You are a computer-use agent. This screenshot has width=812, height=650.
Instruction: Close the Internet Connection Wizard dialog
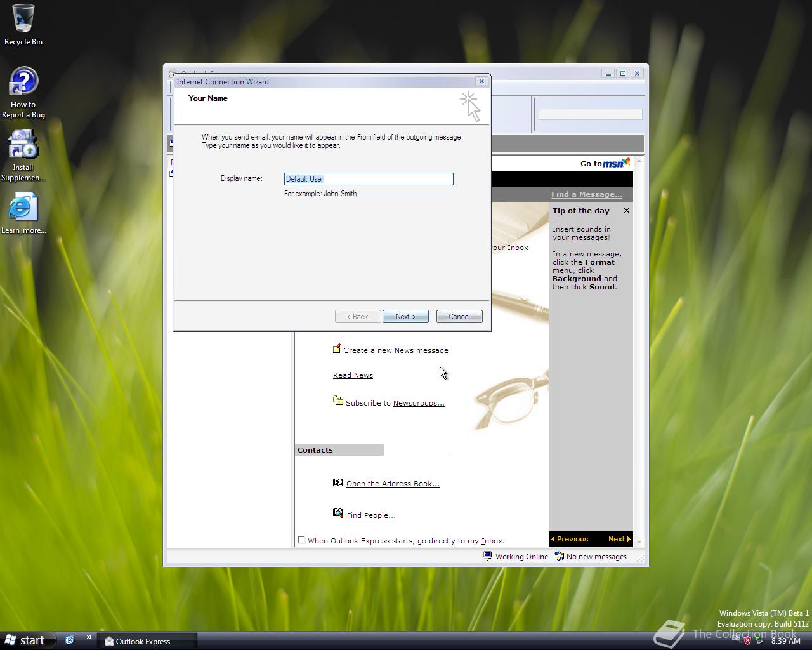coord(481,81)
